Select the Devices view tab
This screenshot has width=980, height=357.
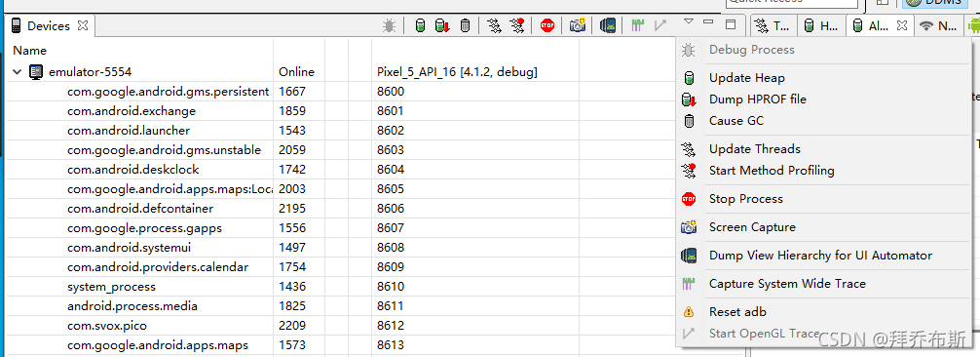(49, 25)
